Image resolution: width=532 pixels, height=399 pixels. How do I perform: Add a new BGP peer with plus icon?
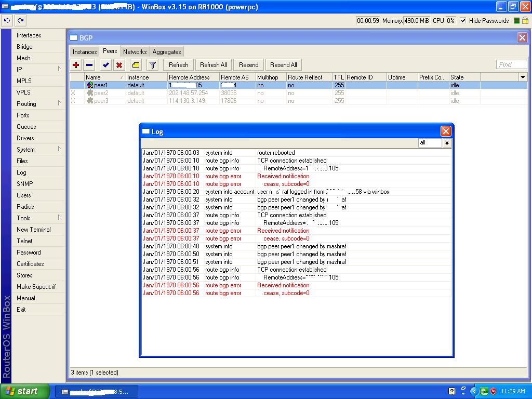click(76, 65)
